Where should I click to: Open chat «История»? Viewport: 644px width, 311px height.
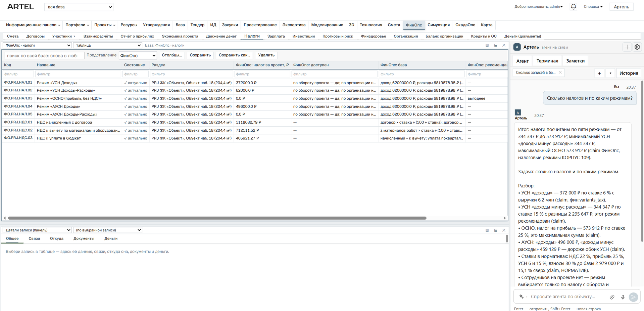click(629, 73)
